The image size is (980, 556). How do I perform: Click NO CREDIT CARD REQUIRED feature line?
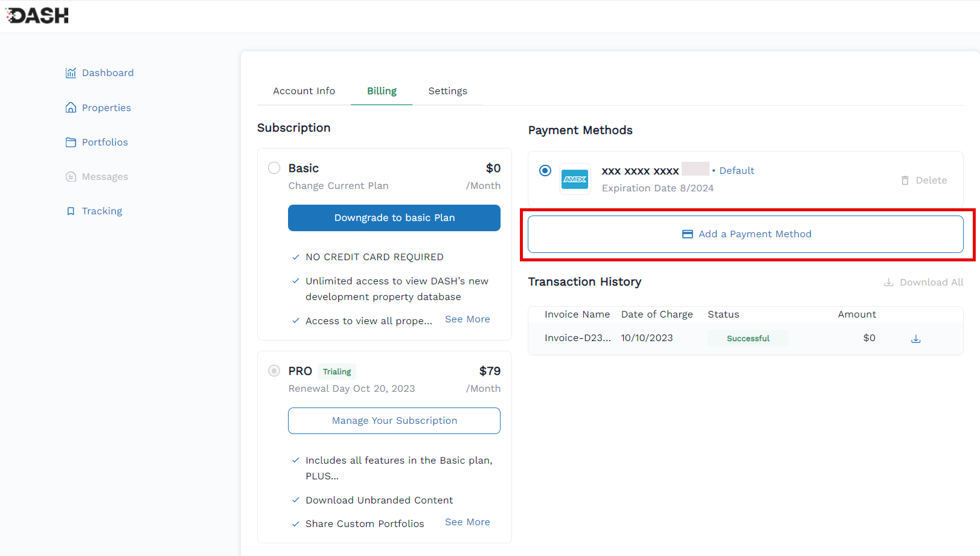click(374, 257)
